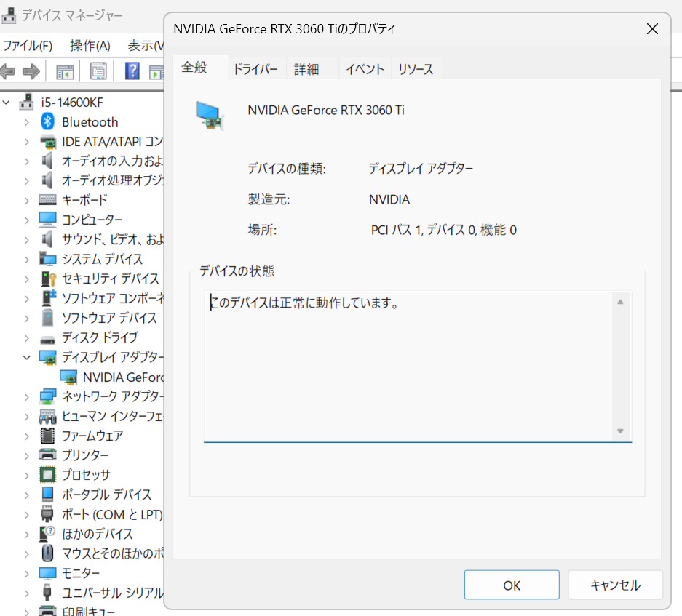Click the PCI バス 1 location text
This screenshot has height=616, width=682.
444,230
